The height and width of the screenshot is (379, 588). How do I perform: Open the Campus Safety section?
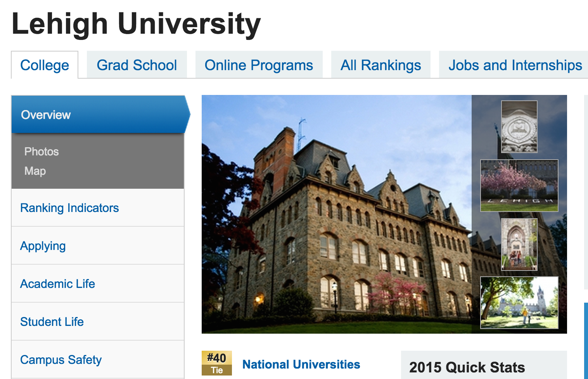pos(98,360)
